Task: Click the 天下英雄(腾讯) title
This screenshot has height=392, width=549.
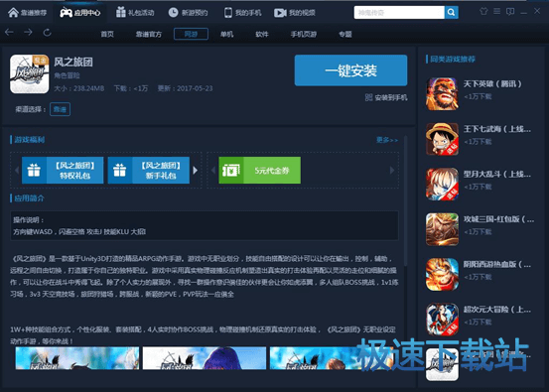Action: click(x=492, y=84)
